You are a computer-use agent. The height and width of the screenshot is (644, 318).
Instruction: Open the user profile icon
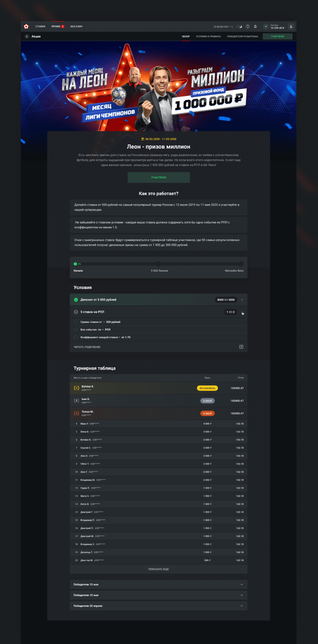click(291, 26)
